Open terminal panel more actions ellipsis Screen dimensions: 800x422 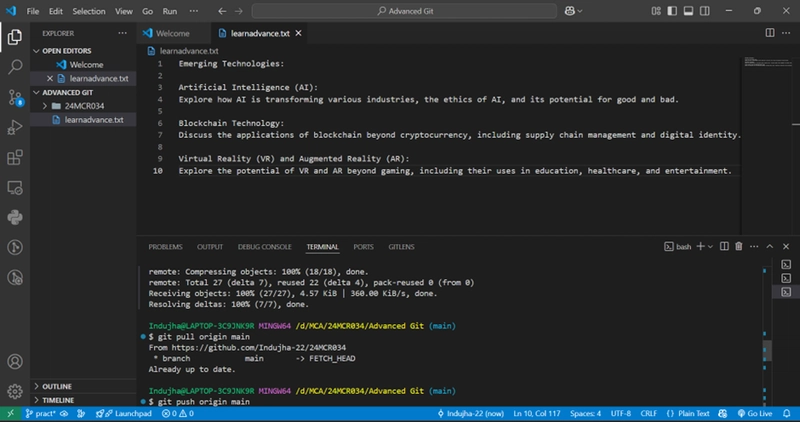pos(754,246)
